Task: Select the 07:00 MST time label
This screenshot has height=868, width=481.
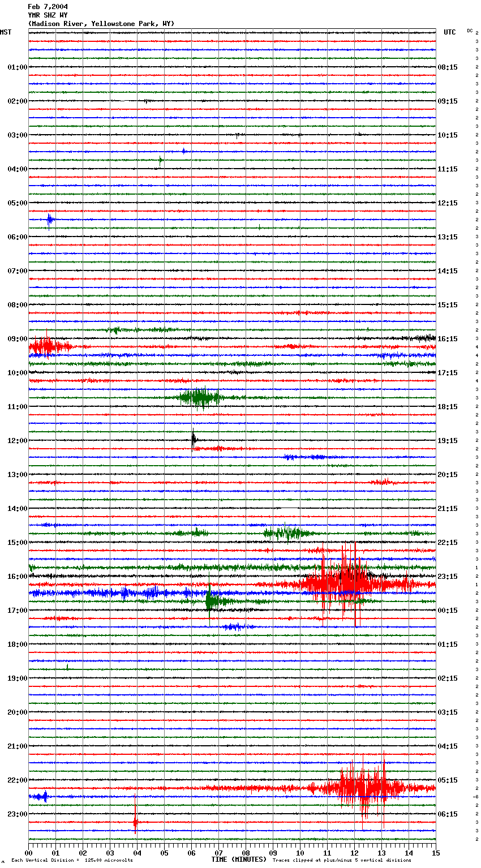Action: pyautogui.click(x=18, y=271)
